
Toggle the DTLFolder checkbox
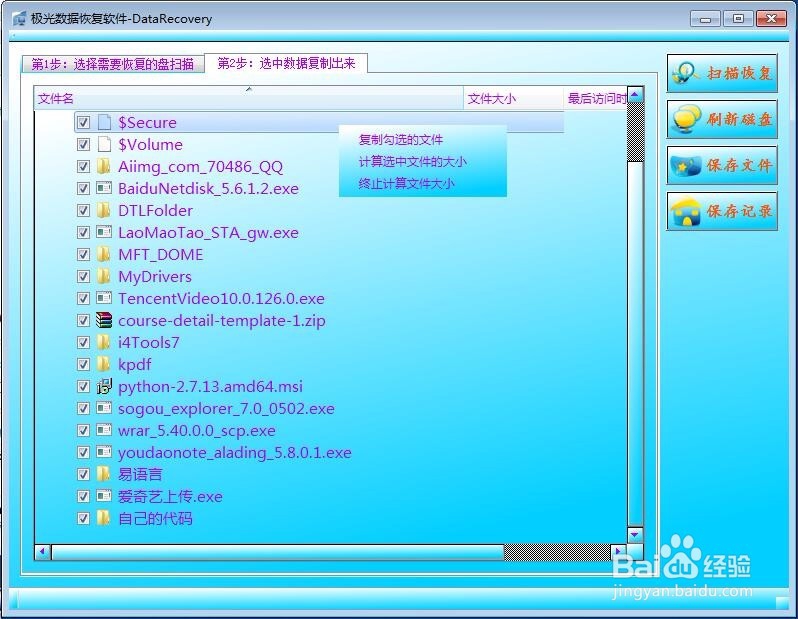pyautogui.click(x=83, y=210)
